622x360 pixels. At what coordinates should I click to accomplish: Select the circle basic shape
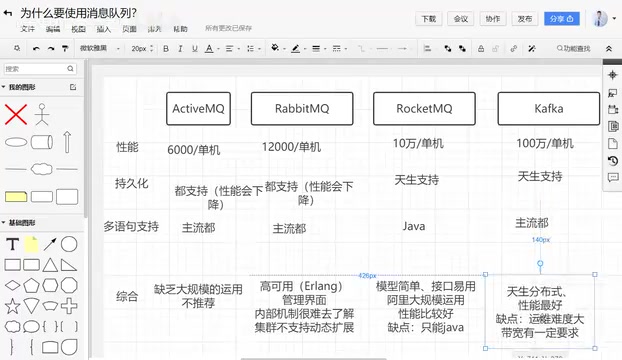click(69, 244)
